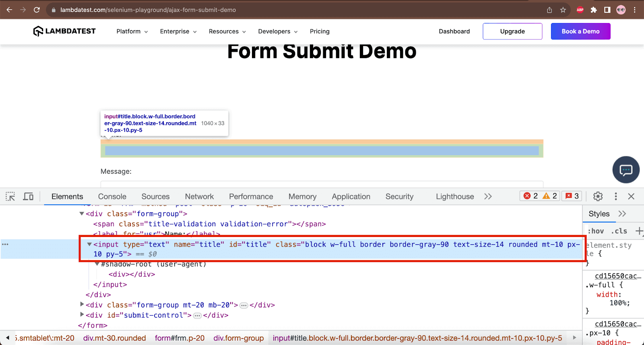
Task: Activate the inspect element picker icon
Action: click(10, 196)
